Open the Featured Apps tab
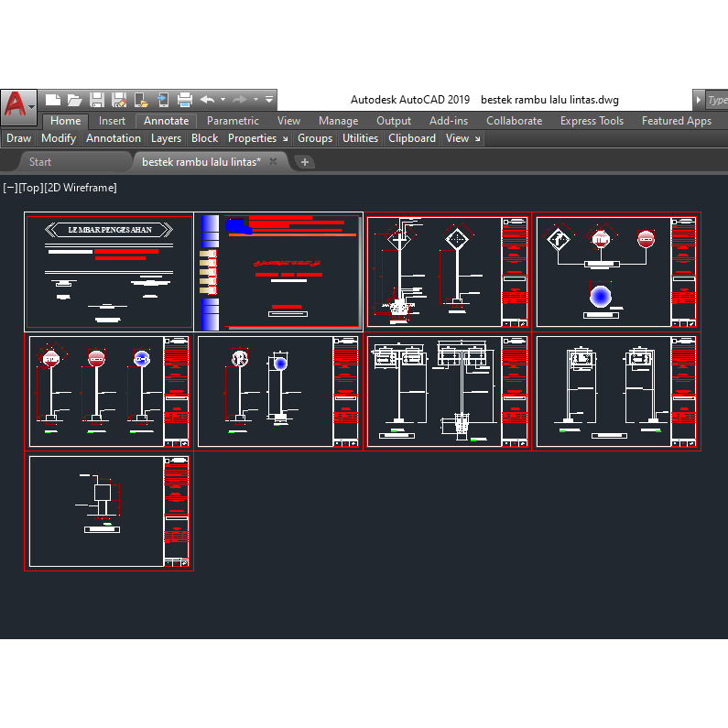 [677, 121]
